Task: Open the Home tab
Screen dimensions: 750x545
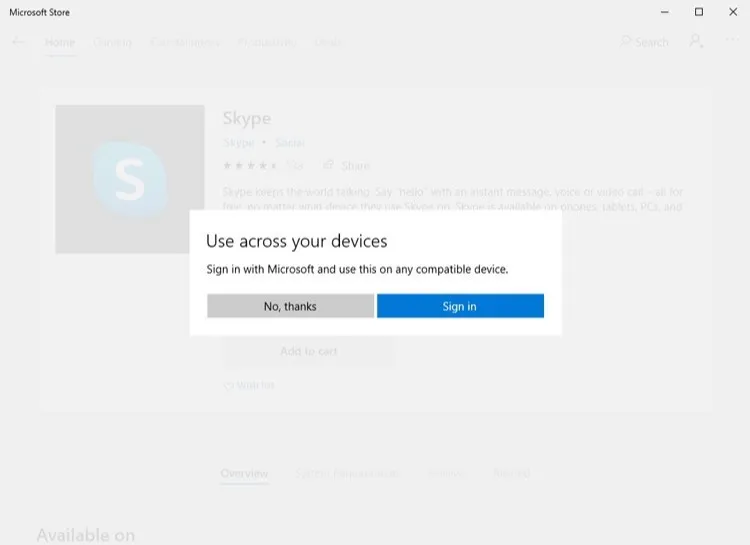Action: point(60,43)
